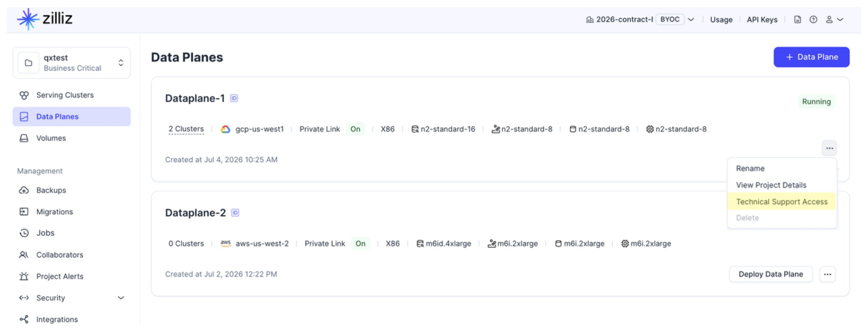Click the Deploy Data Plane button

(x=771, y=274)
